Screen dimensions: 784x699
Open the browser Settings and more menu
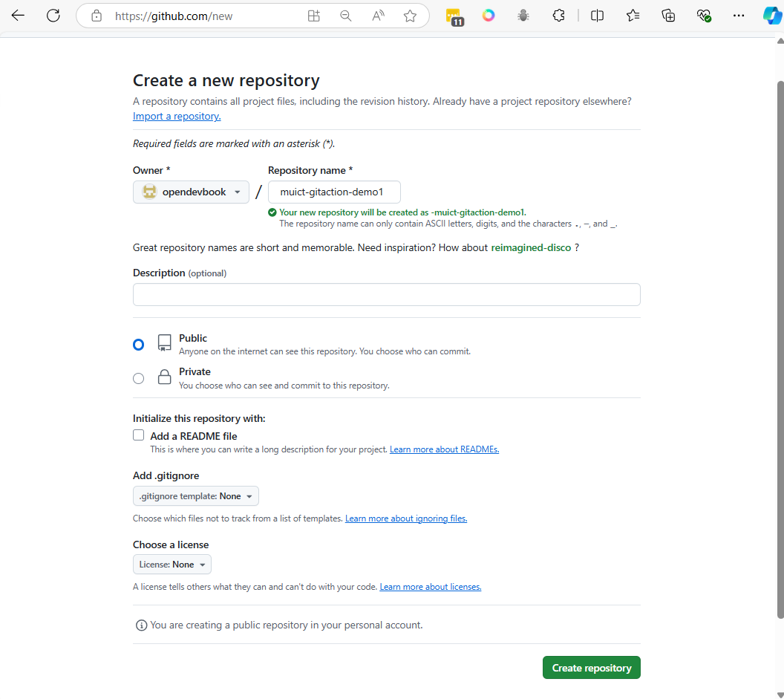point(739,16)
